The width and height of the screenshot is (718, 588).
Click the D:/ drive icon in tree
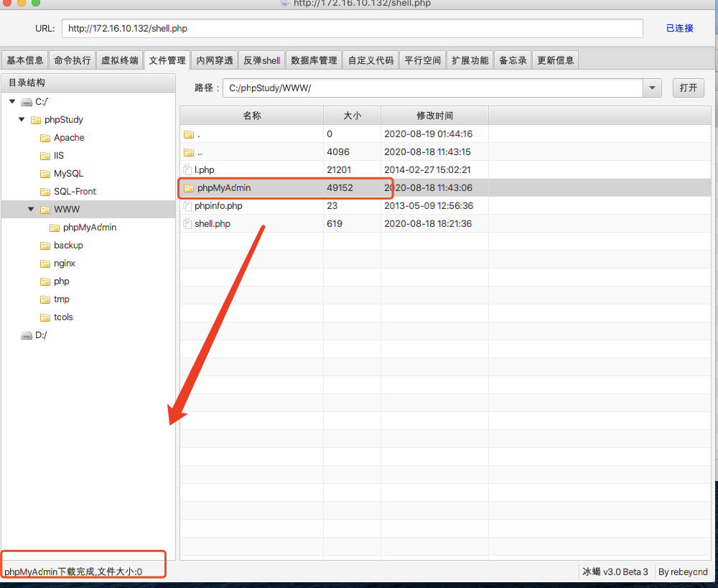click(27, 335)
